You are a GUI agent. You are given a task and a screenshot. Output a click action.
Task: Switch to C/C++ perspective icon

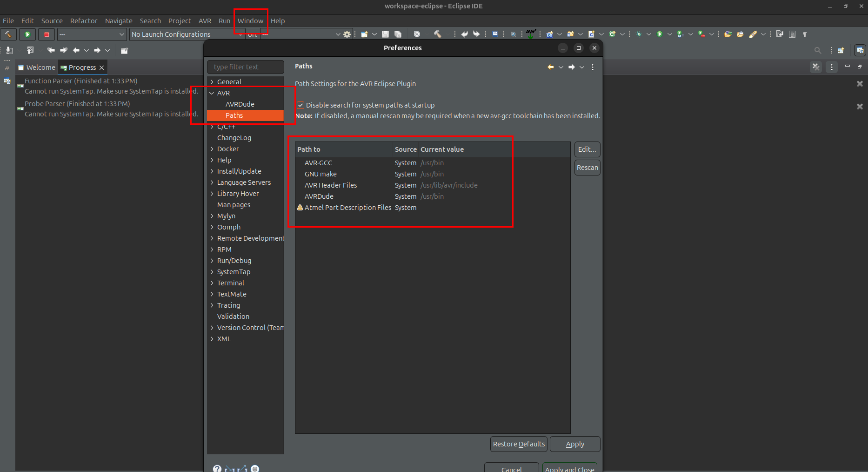coord(860,50)
